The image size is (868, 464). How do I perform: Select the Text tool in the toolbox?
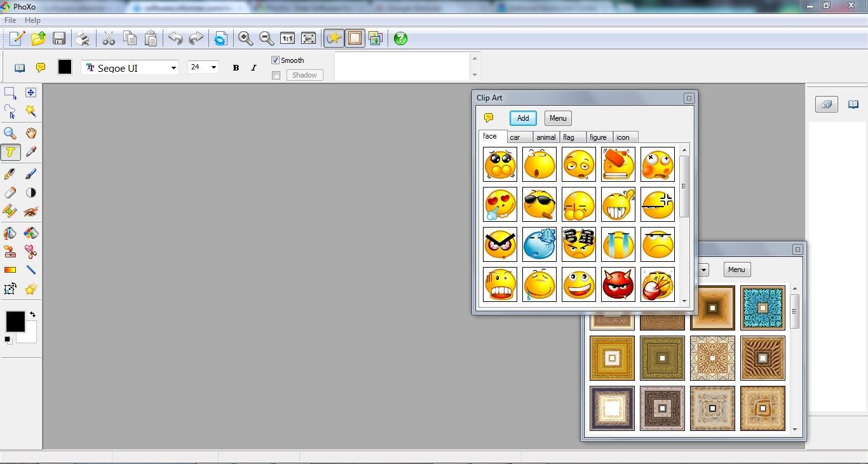click(11, 152)
